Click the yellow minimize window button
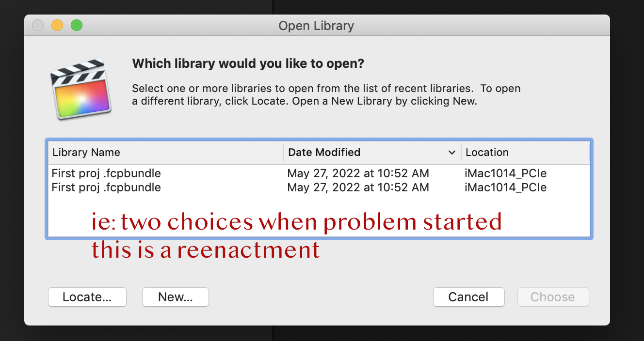 [57, 25]
